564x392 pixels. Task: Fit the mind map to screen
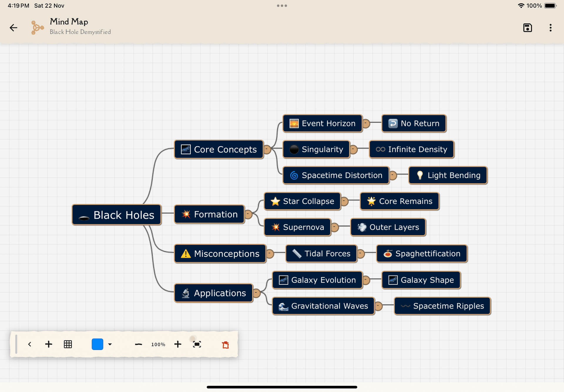197,344
